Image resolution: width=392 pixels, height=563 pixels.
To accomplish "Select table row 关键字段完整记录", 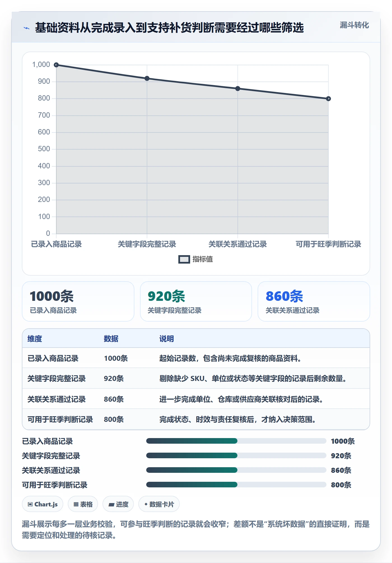I will pyautogui.click(x=196, y=378).
